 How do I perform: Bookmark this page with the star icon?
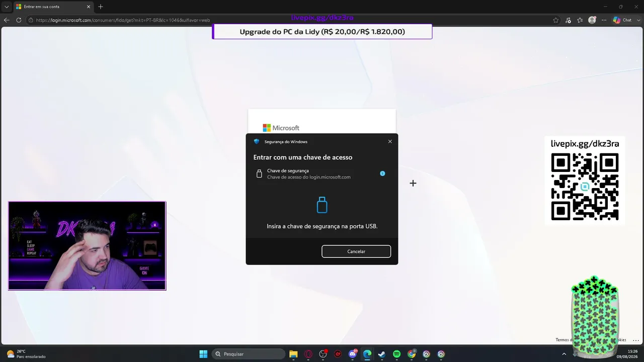[556, 20]
